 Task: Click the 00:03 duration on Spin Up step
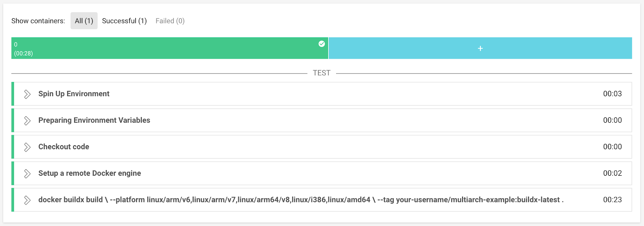pyautogui.click(x=612, y=94)
